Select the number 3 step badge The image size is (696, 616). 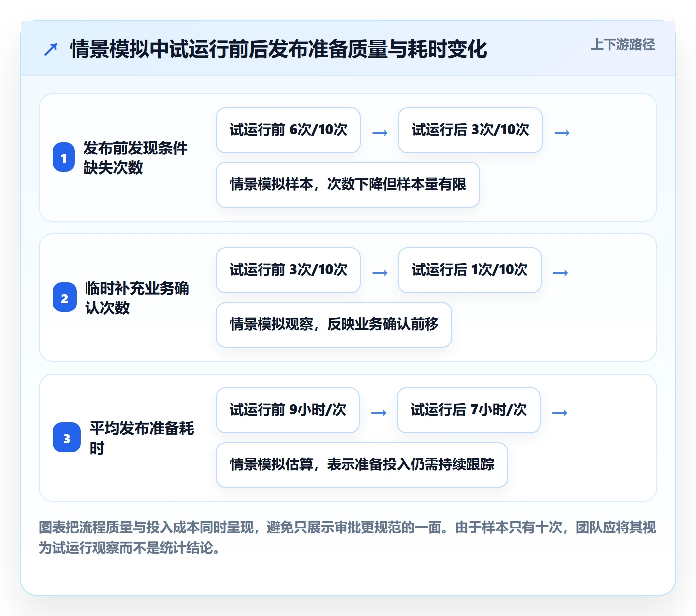coord(67,438)
